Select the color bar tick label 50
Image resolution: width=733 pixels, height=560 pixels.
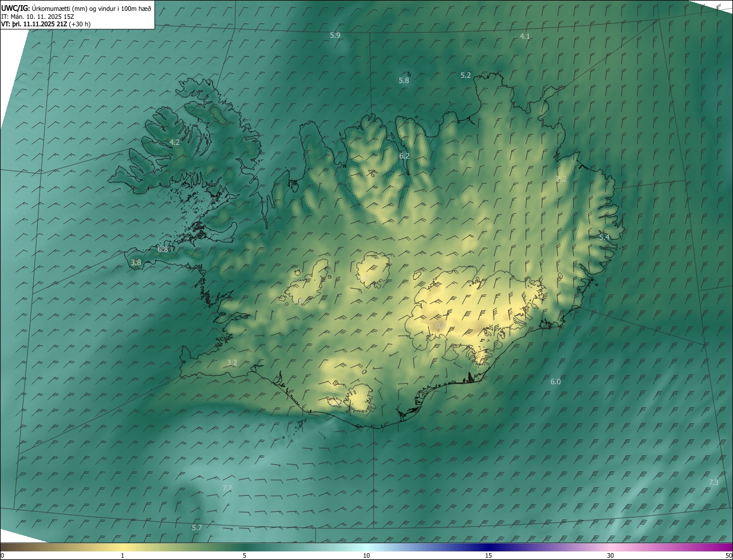tap(728, 555)
